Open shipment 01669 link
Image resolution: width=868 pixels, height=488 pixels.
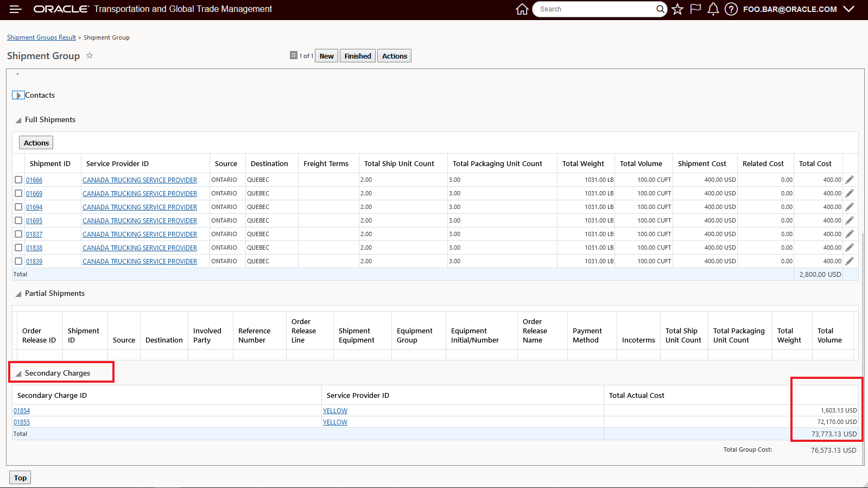pos(34,194)
